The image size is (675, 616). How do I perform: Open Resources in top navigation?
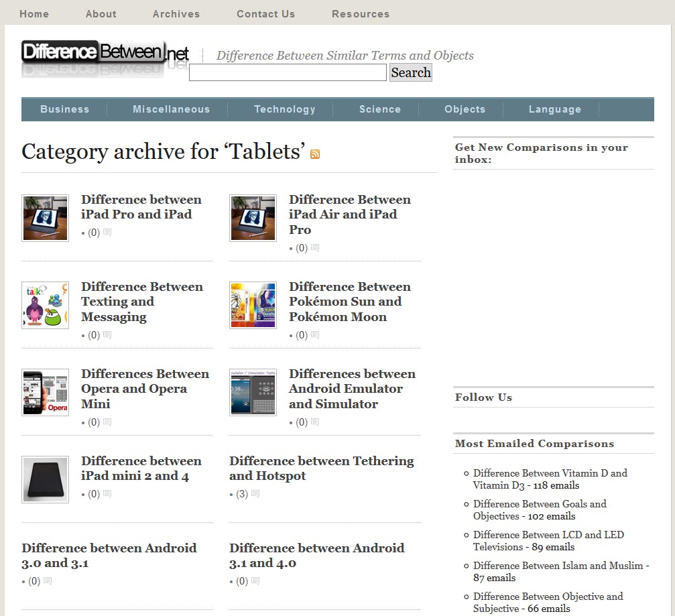(x=361, y=14)
